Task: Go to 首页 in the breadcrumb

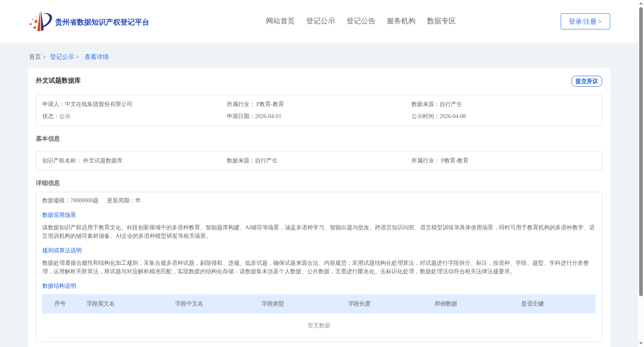Action: [x=35, y=57]
